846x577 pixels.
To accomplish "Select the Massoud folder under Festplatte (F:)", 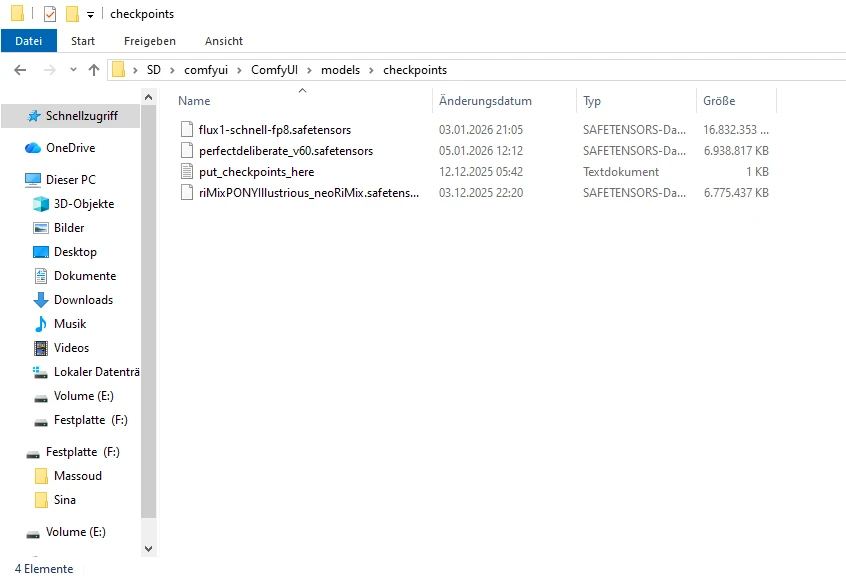I will tap(78, 476).
